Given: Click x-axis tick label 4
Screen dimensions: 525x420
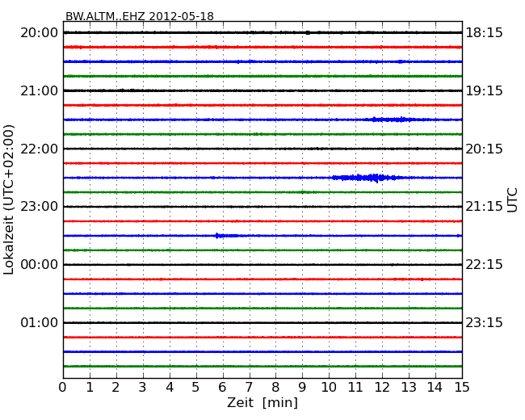Looking at the screenshot, I should (170, 387).
